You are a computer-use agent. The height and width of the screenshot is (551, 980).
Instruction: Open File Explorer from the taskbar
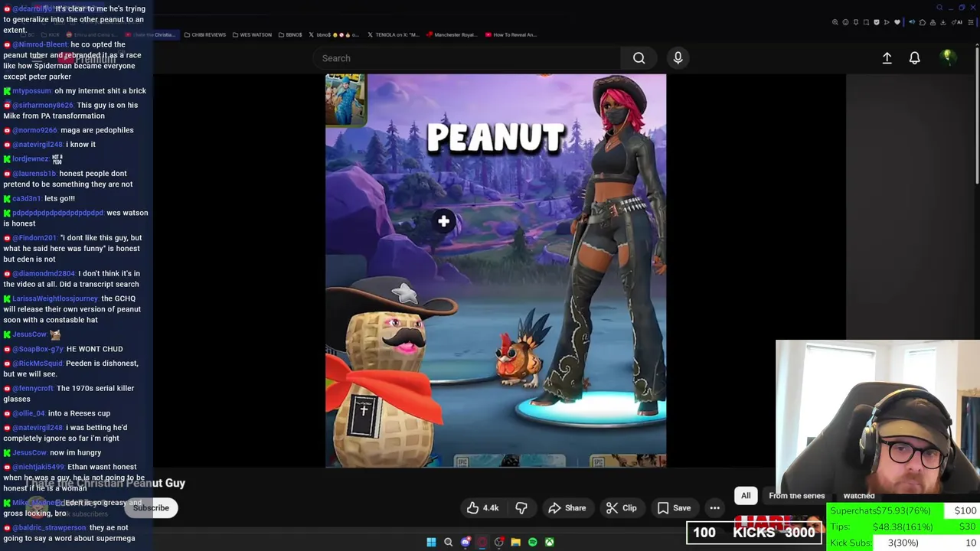coord(515,542)
